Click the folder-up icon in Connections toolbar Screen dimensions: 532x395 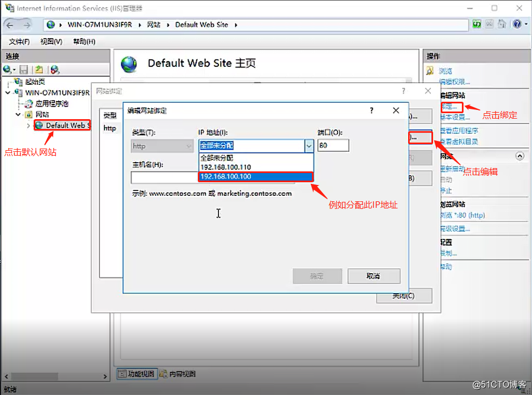(x=39, y=70)
